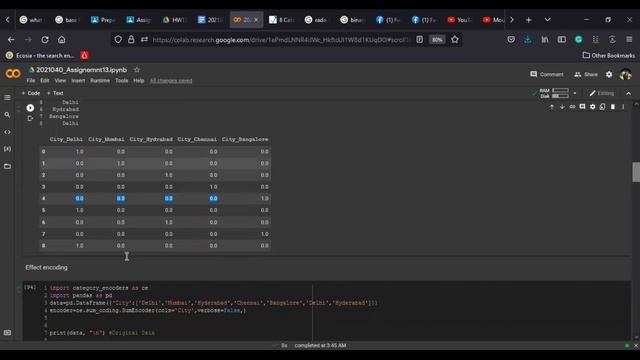640x360 pixels.
Task: Click All changes saved link
Action: coord(171,81)
